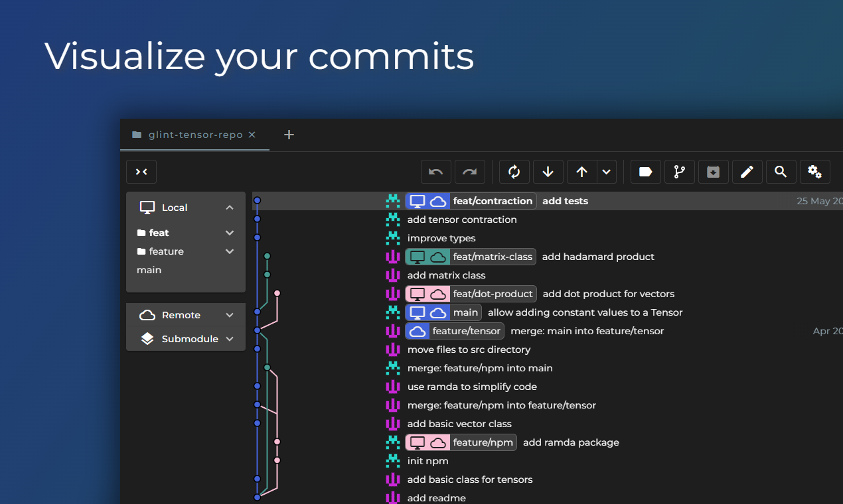Open commit editing with the pencil icon
This screenshot has width=843, height=504.
click(747, 172)
